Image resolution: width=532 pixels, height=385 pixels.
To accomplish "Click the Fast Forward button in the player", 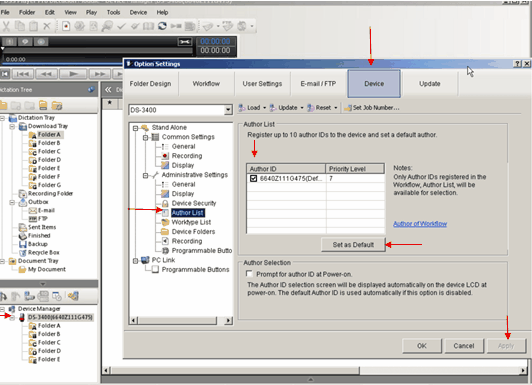I will tap(100, 74).
